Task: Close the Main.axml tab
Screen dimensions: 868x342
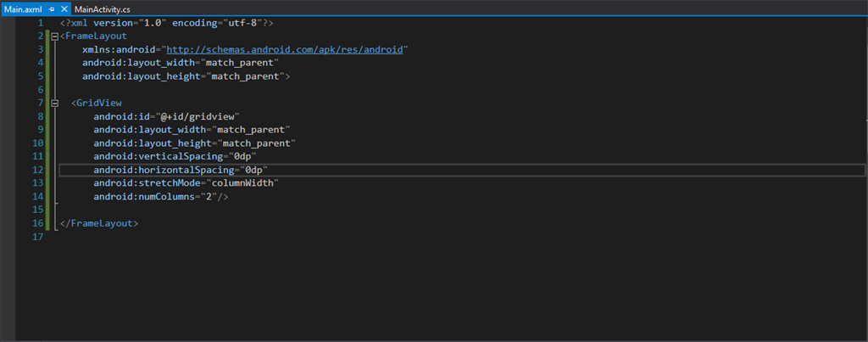Action: click(64, 8)
